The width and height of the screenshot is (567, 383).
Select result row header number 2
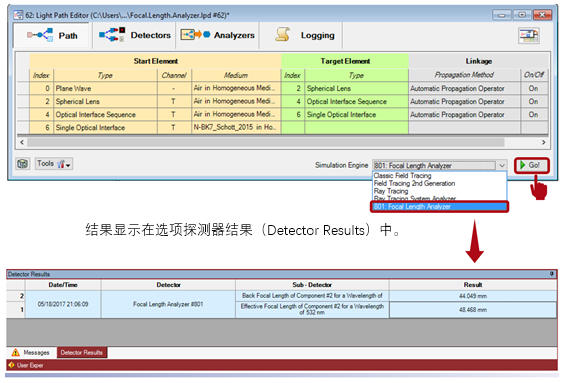pyautogui.click(x=16, y=296)
